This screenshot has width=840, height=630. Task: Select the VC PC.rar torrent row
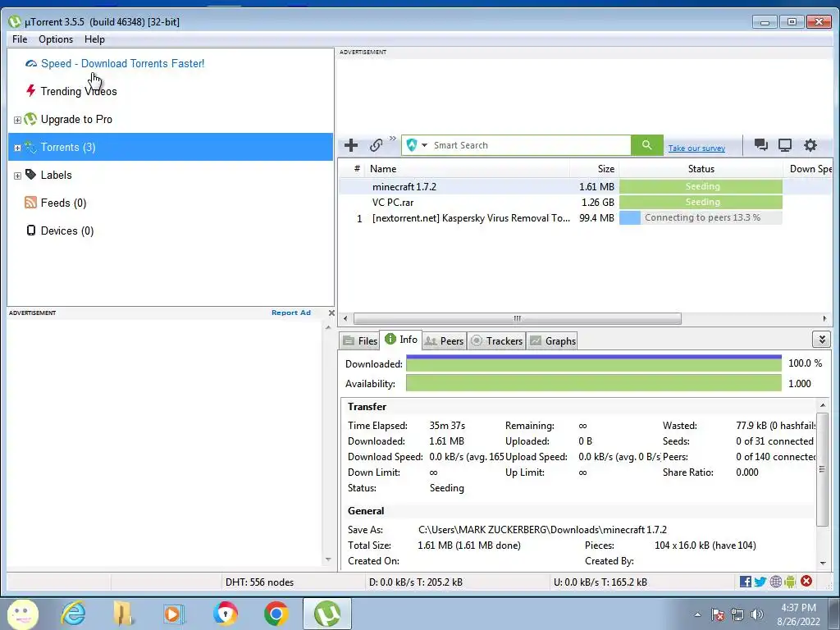tap(586, 202)
